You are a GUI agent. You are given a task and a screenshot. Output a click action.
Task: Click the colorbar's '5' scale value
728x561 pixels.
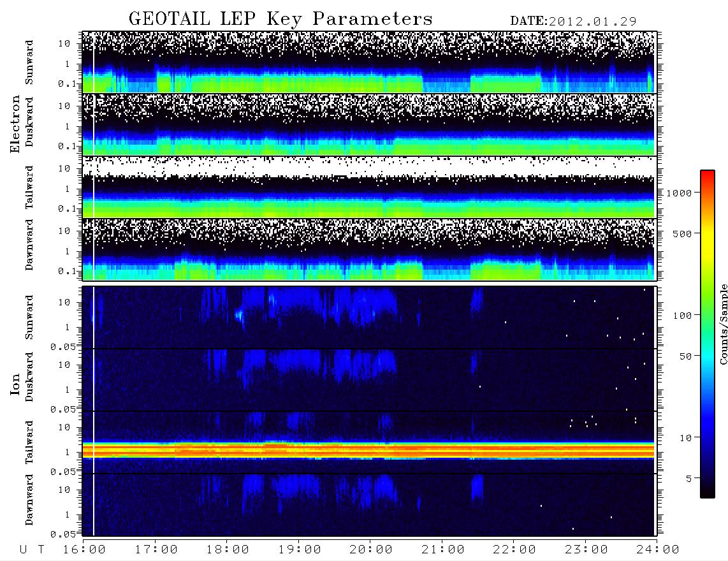(x=689, y=478)
